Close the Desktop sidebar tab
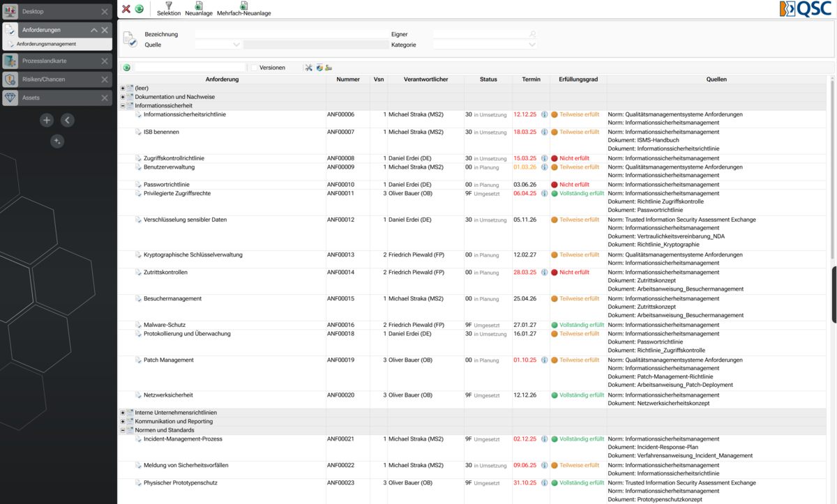The width and height of the screenshot is (837, 504). tap(105, 12)
